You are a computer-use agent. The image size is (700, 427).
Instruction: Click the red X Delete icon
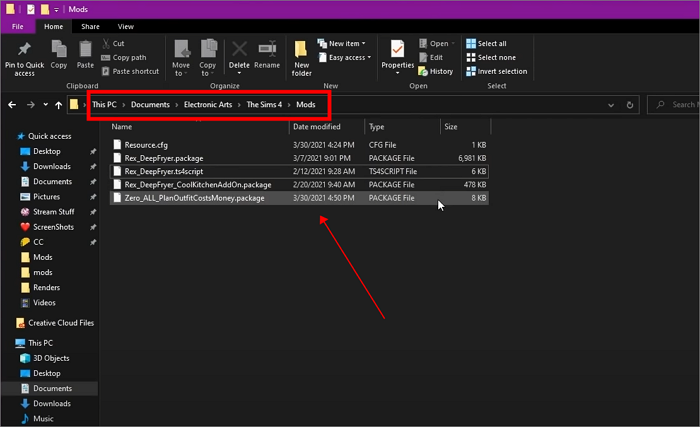click(x=239, y=50)
